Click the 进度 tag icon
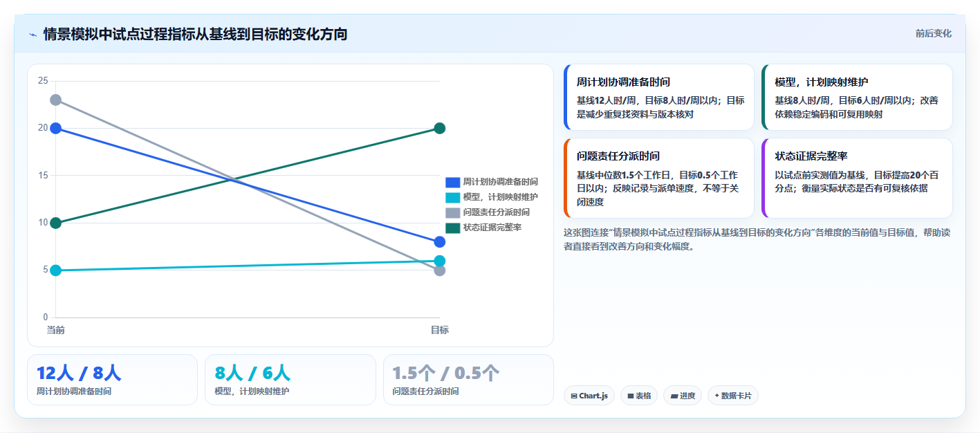Image resolution: width=980 pixels, height=433 pixels. (x=674, y=396)
